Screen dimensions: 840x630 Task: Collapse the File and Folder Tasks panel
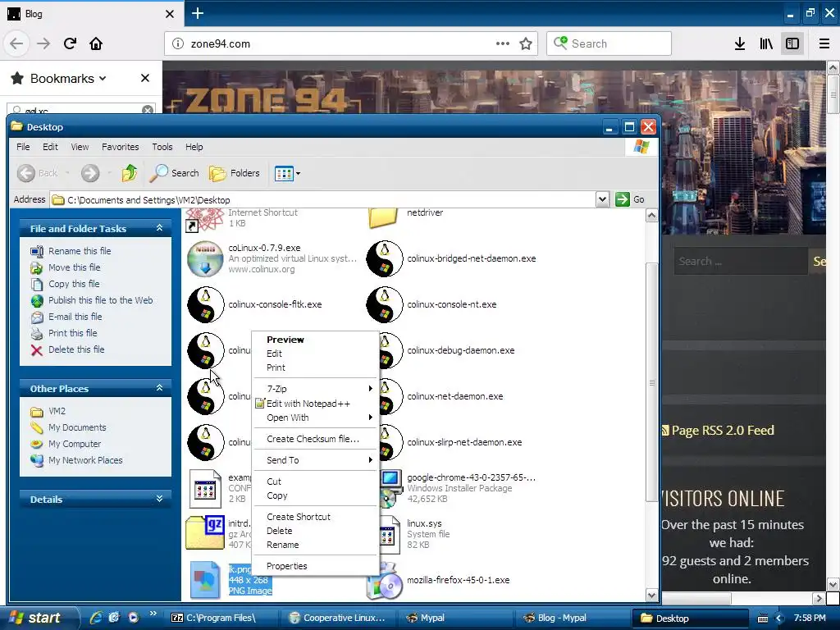[x=159, y=228]
